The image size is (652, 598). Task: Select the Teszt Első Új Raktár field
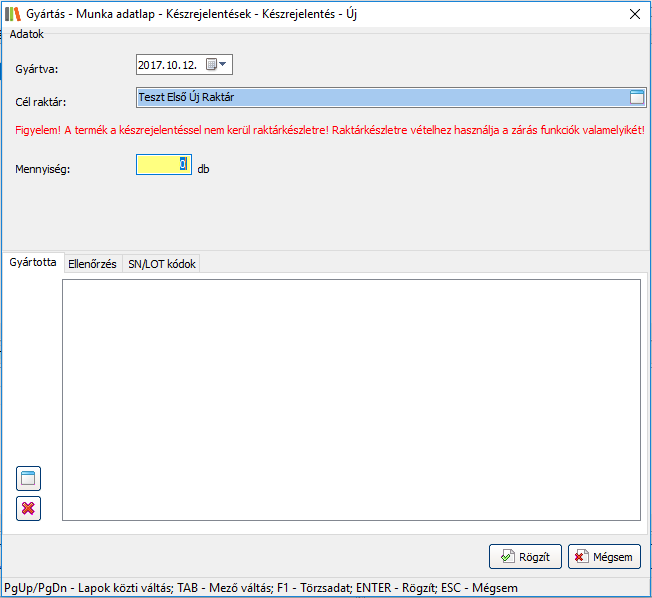point(380,97)
